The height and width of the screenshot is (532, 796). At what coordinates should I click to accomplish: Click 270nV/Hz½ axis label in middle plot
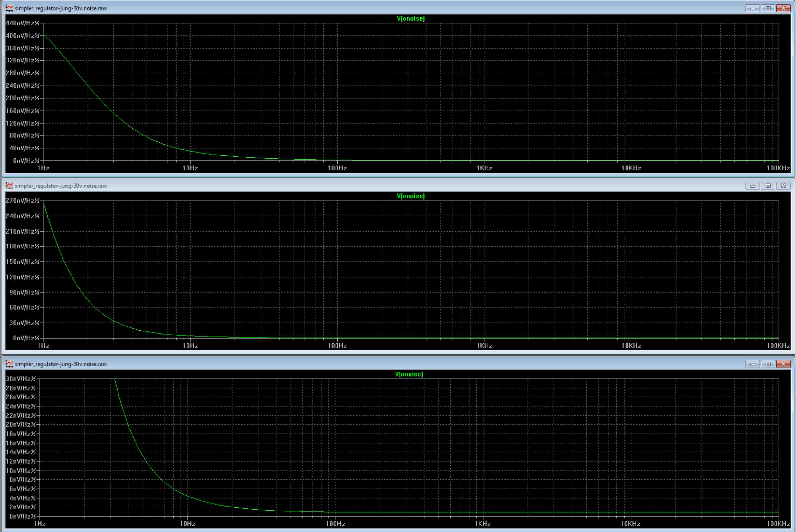(x=23, y=201)
